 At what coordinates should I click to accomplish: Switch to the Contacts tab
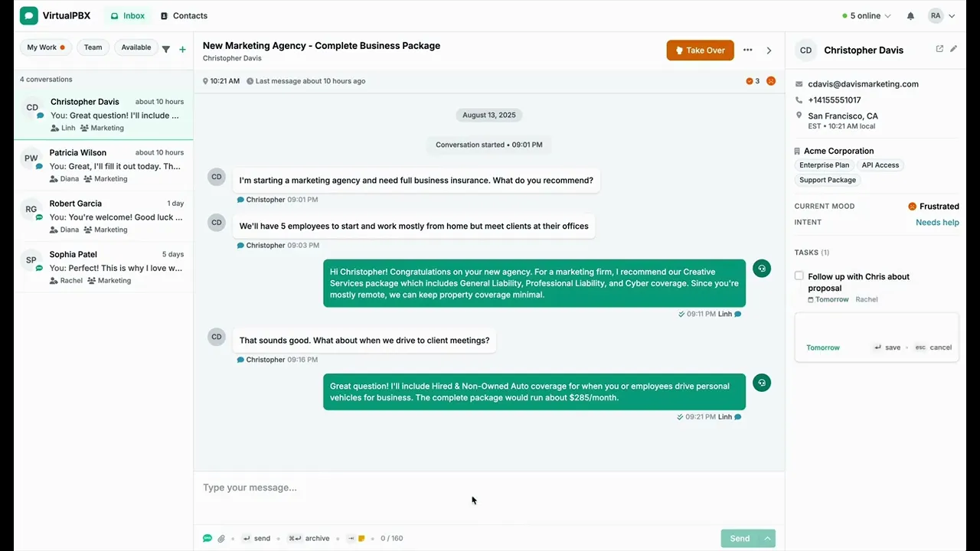[x=184, y=16]
